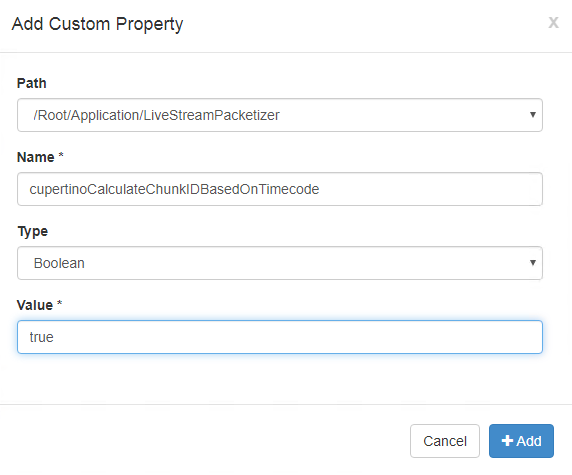
Task: Click the Type field label
Action: pos(33,232)
